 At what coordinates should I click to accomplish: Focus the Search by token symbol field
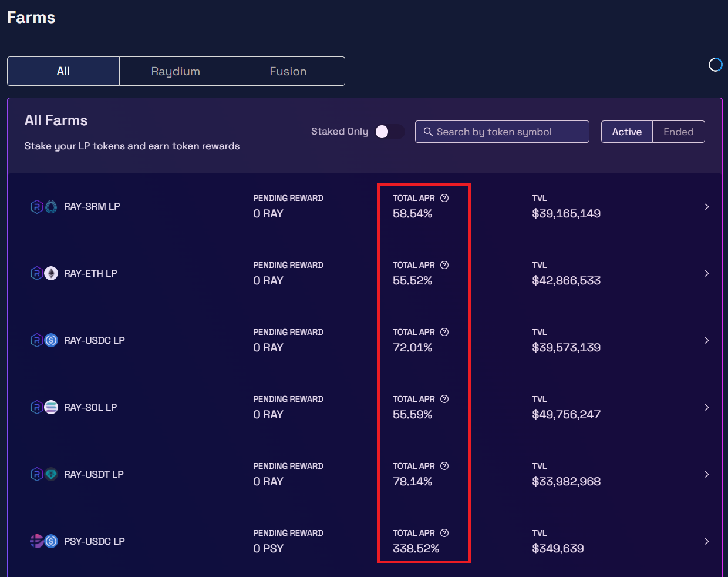[x=502, y=132]
